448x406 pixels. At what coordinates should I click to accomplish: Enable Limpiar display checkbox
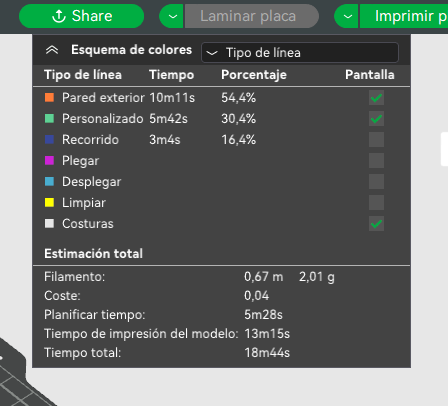pyautogui.click(x=376, y=203)
